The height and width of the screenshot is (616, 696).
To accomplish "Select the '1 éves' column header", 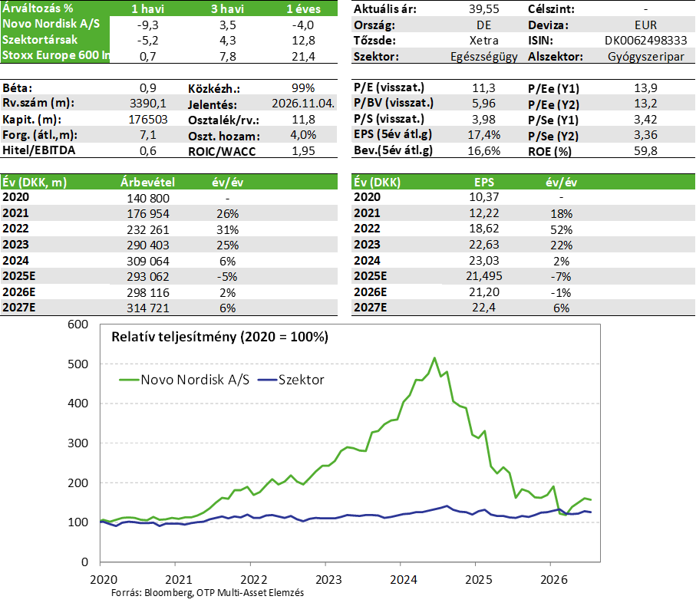I will [x=303, y=9].
